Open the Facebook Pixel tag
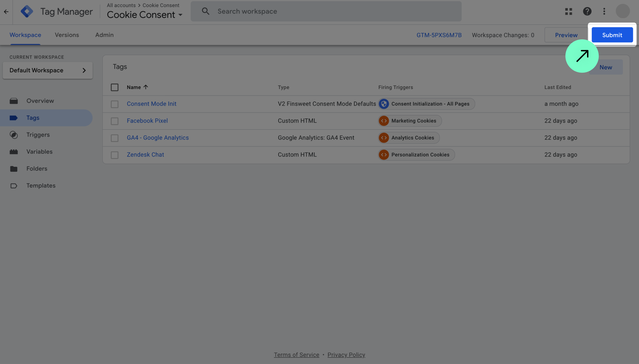Screen dimensions: 639x364 click(x=147, y=121)
